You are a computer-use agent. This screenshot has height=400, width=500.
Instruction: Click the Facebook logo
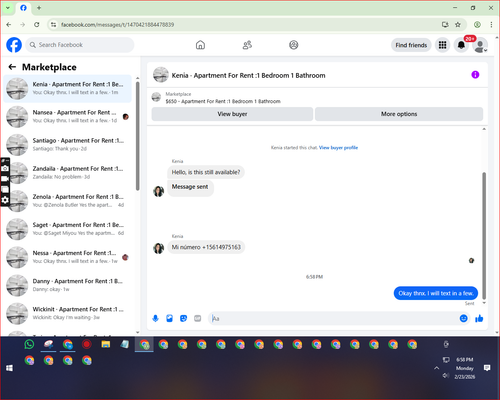coord(14,45)
